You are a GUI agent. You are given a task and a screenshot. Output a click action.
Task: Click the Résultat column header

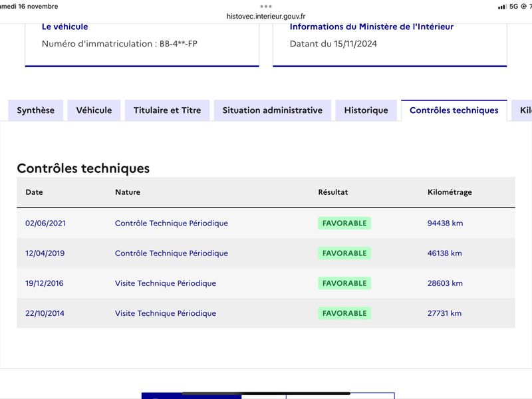point(333,192)
